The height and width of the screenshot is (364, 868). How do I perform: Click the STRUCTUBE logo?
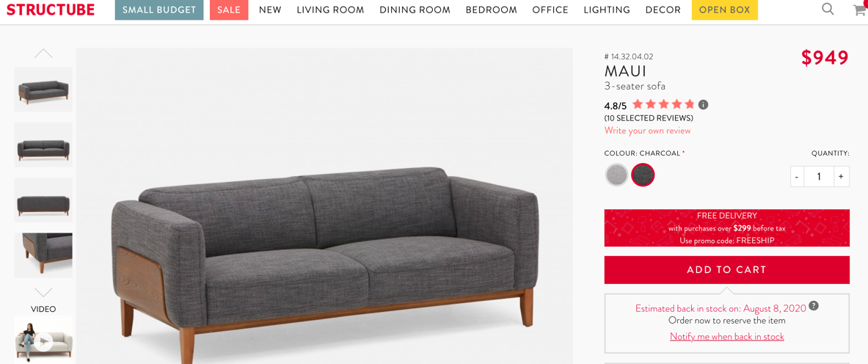click(51, 10)
